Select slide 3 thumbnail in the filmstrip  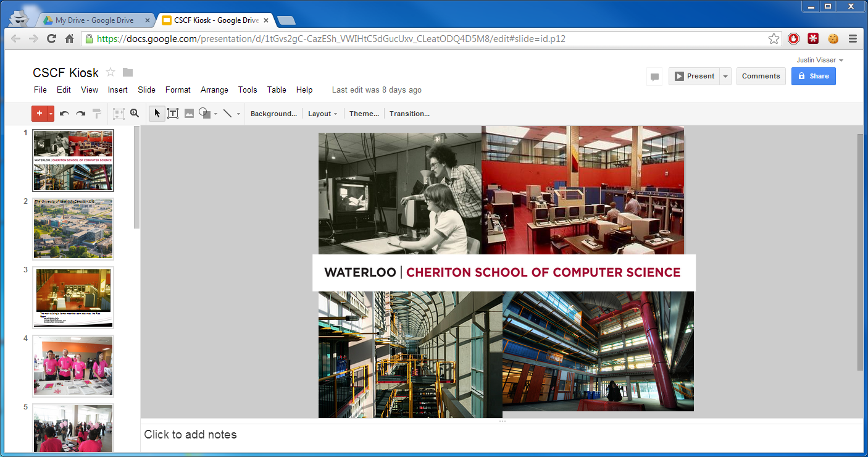[x=73, y=297]
